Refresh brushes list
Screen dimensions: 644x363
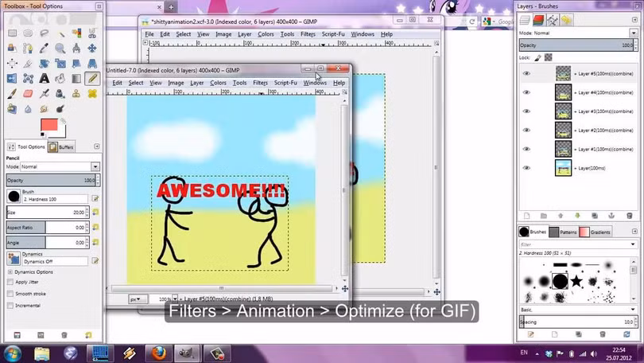click(627, 334)
